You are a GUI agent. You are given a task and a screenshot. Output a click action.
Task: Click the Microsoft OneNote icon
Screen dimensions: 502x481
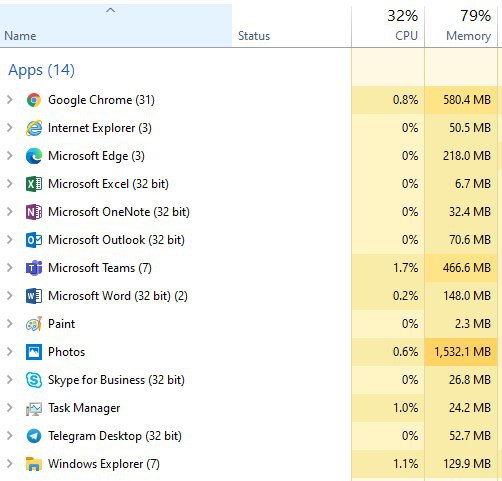(x=34, y=212)
